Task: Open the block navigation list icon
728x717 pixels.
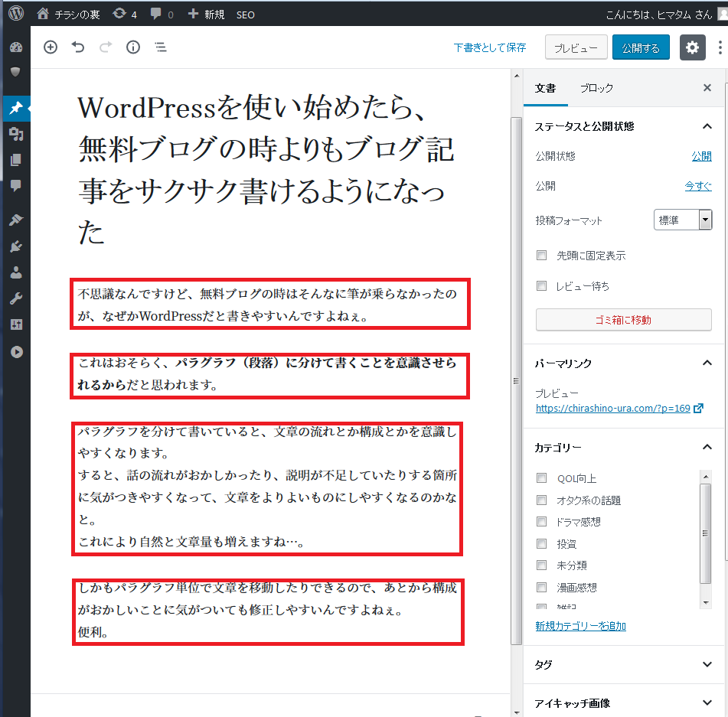Action: click(x=161, y=47)
